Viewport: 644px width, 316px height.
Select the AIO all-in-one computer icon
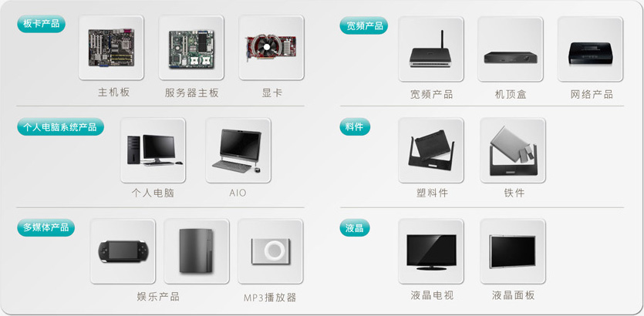(238, 150)
